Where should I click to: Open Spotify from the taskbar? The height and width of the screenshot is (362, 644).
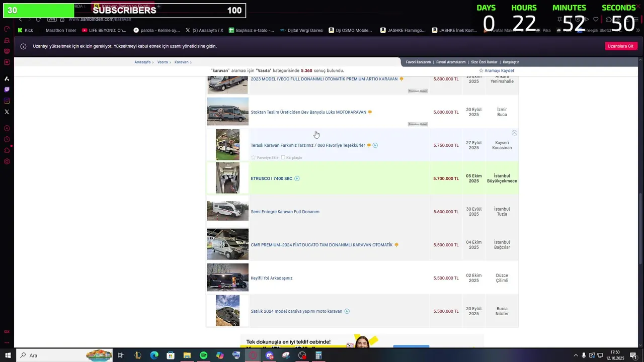coord(203,355)
